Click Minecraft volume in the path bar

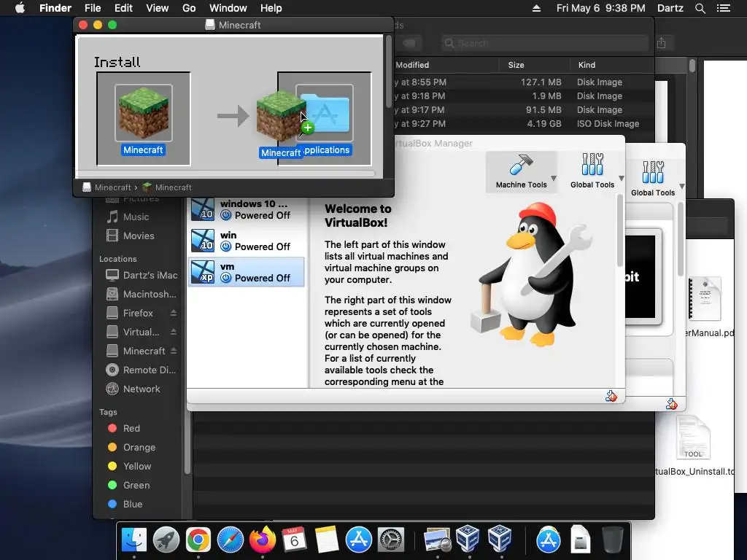pos(107,187)
